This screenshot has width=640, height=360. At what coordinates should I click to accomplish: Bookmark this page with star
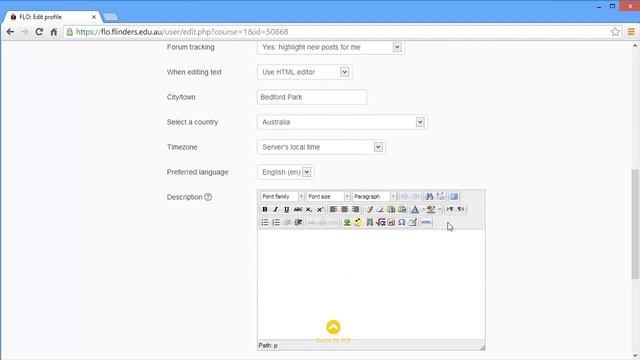[x=615, y=32]
